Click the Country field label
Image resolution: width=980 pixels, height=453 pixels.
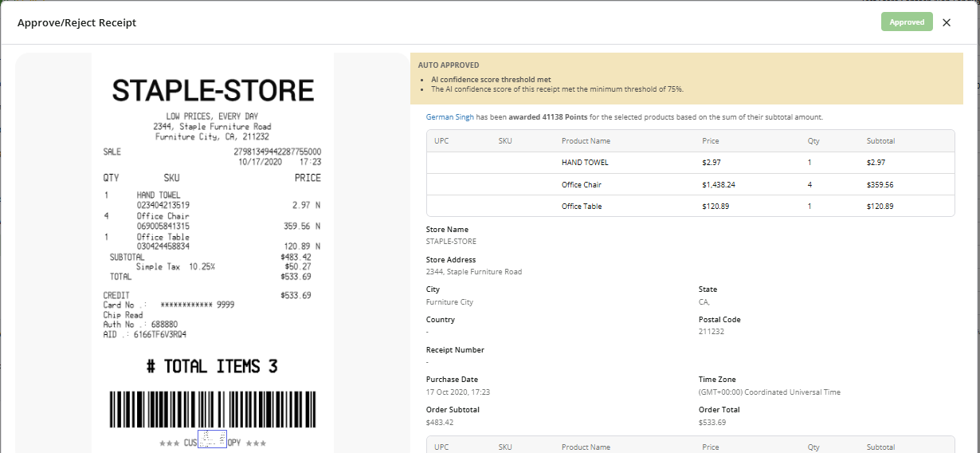point(440,320)
